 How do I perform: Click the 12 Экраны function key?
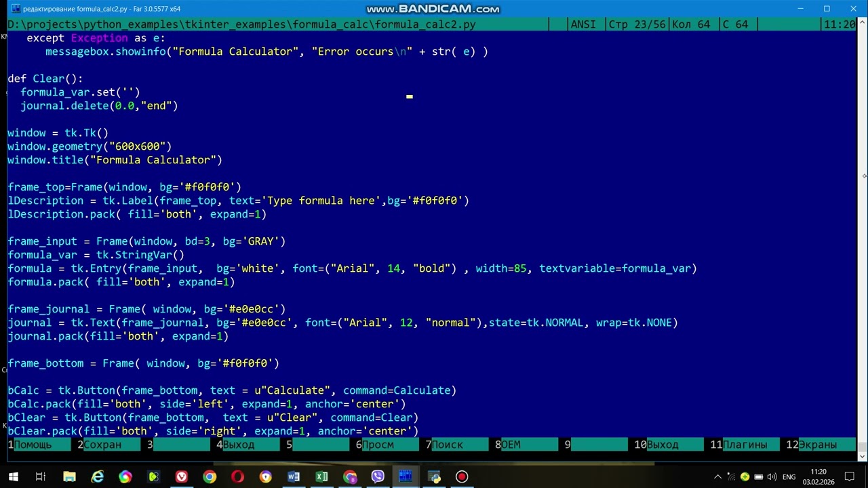pyautogui.click(x=821, y=445)
